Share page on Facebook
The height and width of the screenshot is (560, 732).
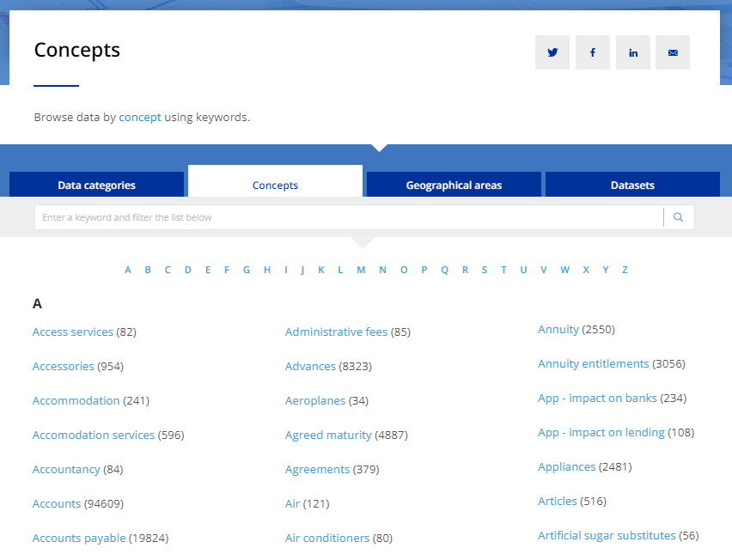click(x=593, y=52)
